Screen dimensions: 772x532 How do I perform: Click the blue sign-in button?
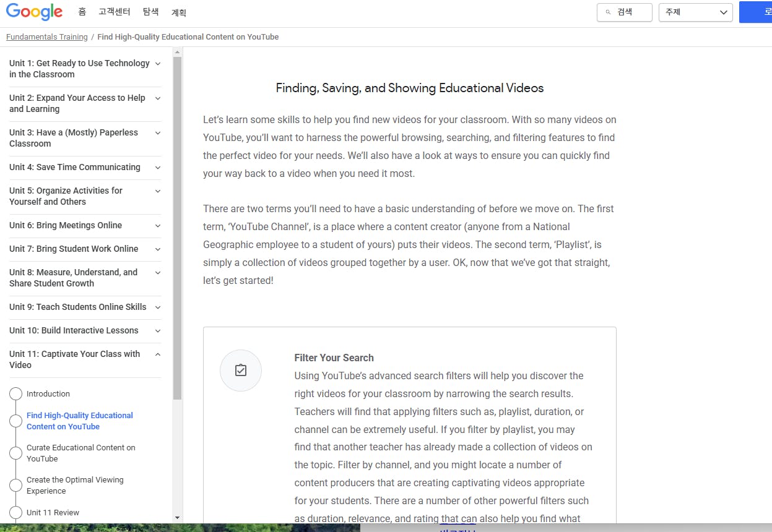pyautogui.click(x=757, y=12)
